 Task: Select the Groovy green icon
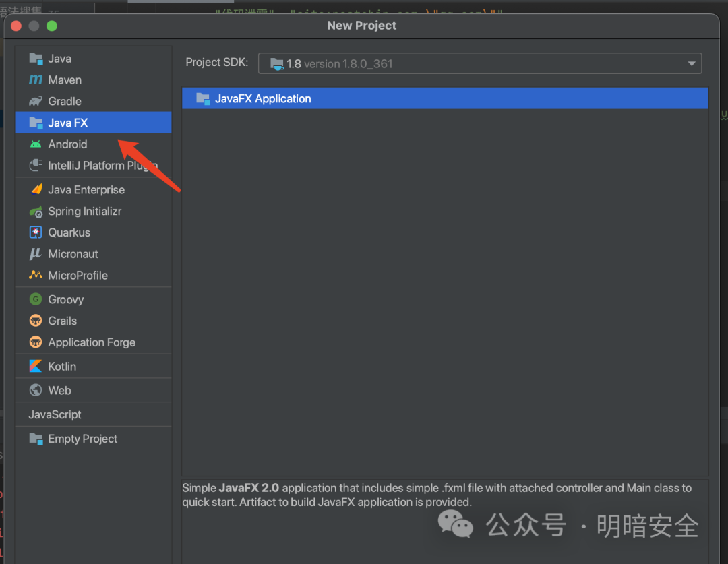click(x=36, y=300)
